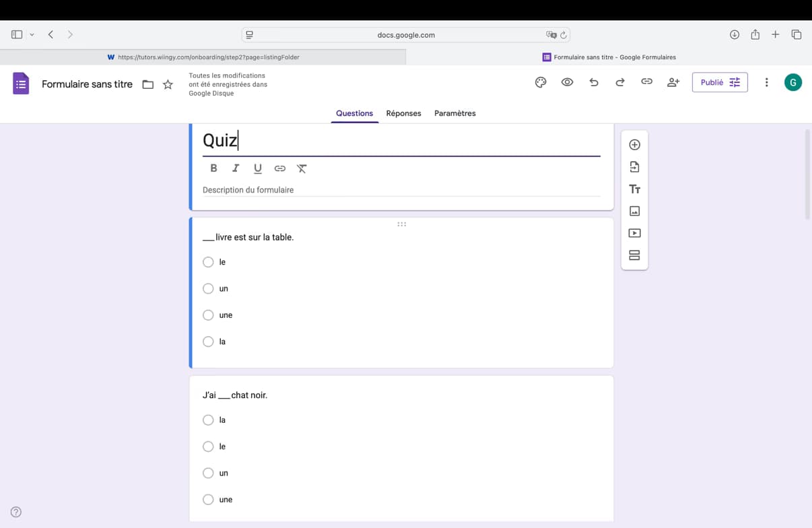Toggle bold formatting on the Quiz title
Viewport: 812px width, 528px height.
tap(213, 168)
